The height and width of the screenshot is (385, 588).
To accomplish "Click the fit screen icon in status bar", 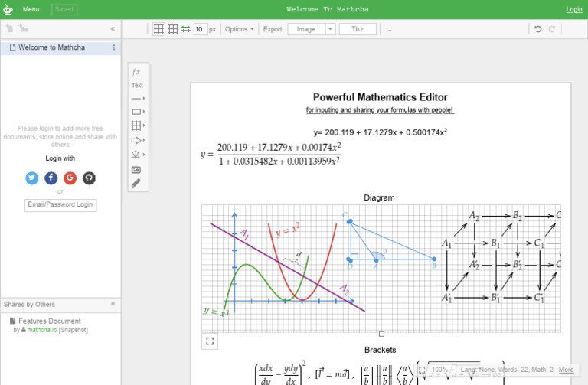I will tap(422, 370).
